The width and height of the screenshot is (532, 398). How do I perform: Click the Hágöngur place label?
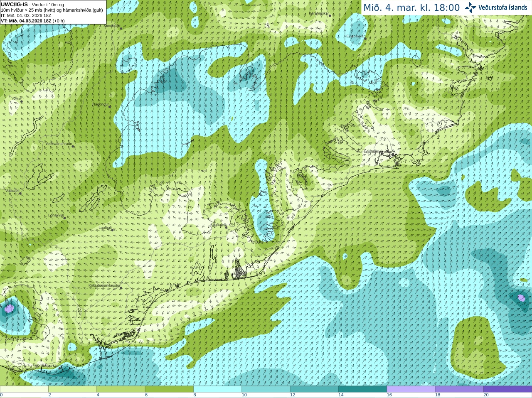pos(101,104)
